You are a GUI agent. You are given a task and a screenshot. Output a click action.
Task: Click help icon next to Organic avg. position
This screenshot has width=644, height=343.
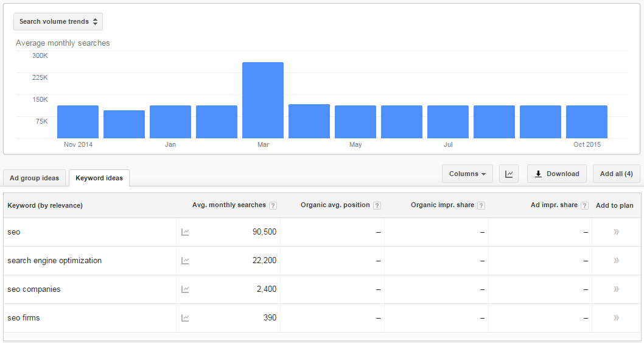pos(377,206)
